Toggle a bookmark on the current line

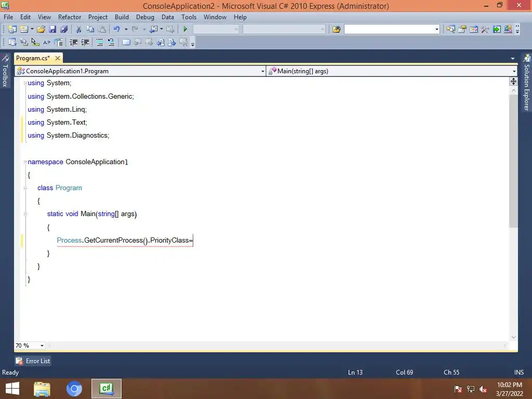(x=126, y=42)
